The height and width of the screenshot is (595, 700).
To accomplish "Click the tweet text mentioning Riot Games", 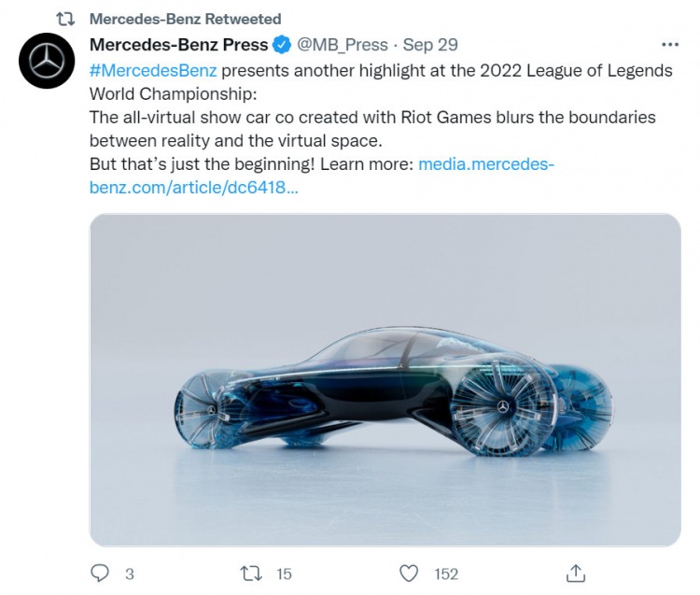I will [371, 117].
